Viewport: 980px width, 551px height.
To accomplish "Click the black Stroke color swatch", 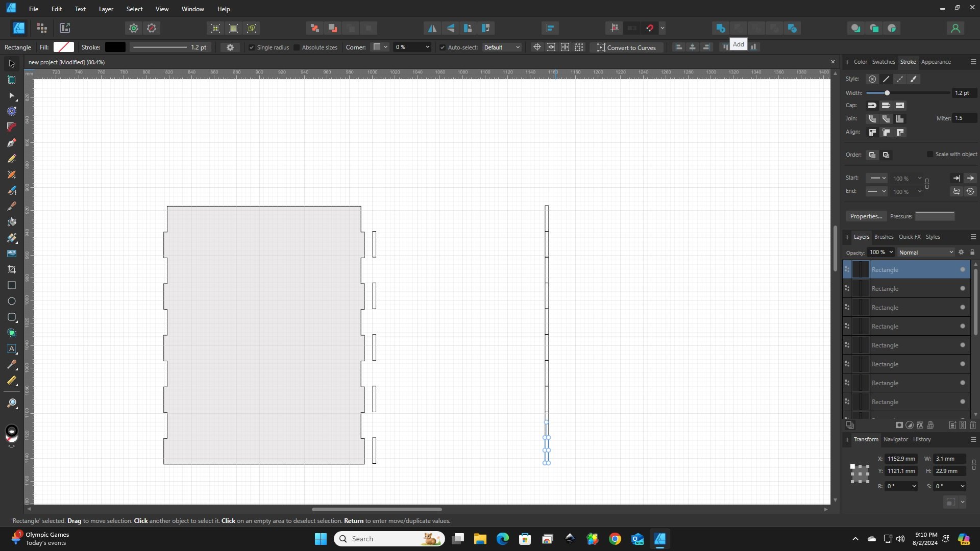I will point(115,47).
